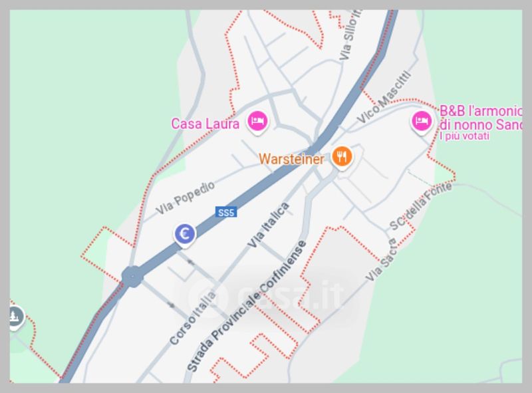Open the Warsteiner text label
This screenshot has width=532, height=393.
coord(291,159)
